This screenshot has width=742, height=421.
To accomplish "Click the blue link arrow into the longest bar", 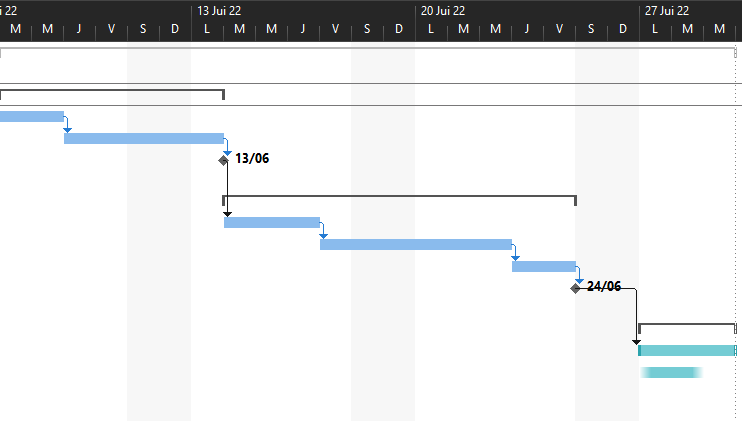I will pos(323,231).
